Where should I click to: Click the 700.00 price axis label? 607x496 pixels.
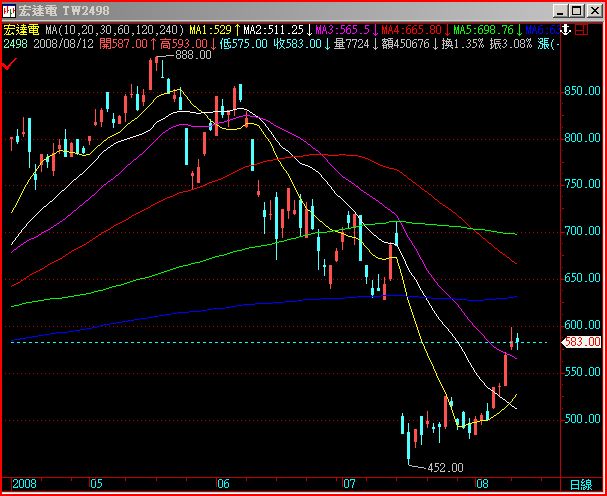[x=582, y=231]
